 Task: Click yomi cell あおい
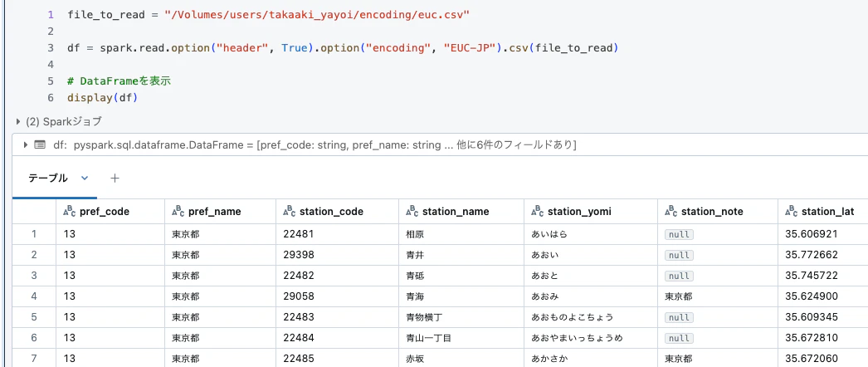click(591, 255)
